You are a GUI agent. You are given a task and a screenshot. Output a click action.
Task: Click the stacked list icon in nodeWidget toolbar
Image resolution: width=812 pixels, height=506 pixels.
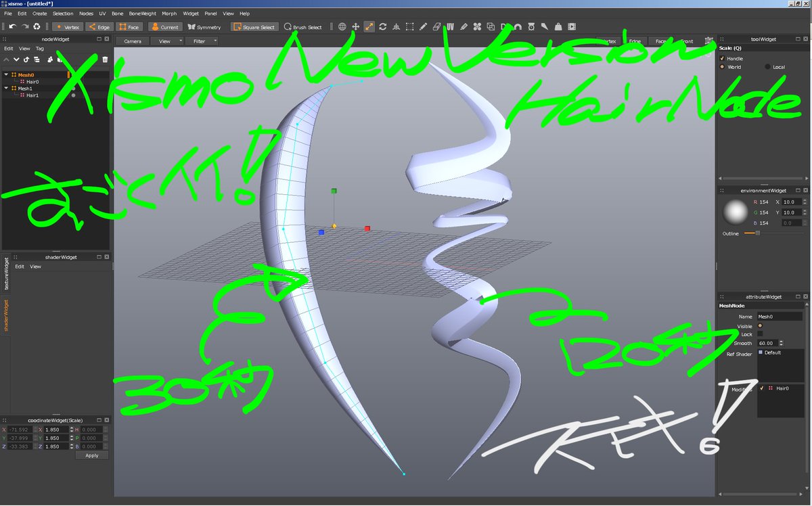(37, 60)
